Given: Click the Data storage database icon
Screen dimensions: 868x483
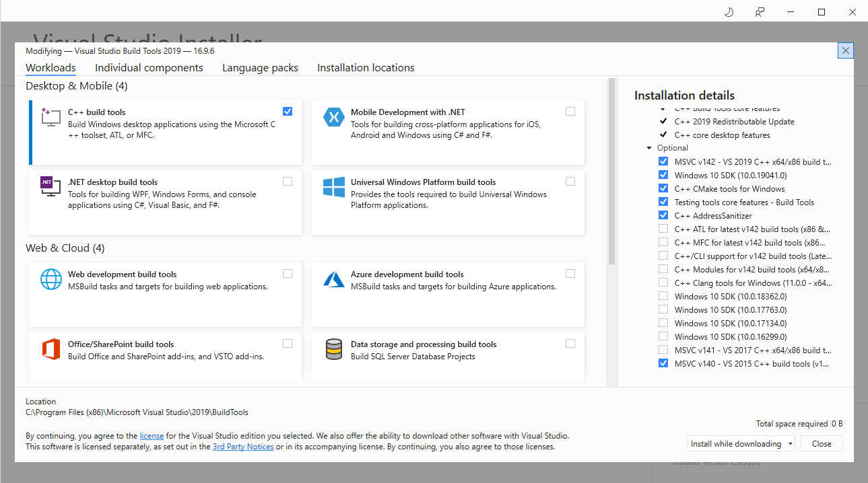Looking at the screenshot, I should (x=333, y=349).
